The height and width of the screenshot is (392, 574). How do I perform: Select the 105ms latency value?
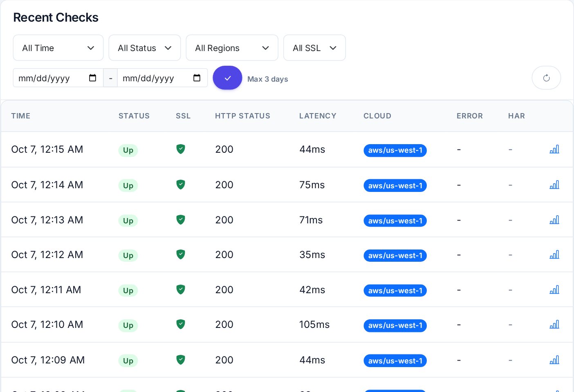[314, 325]
